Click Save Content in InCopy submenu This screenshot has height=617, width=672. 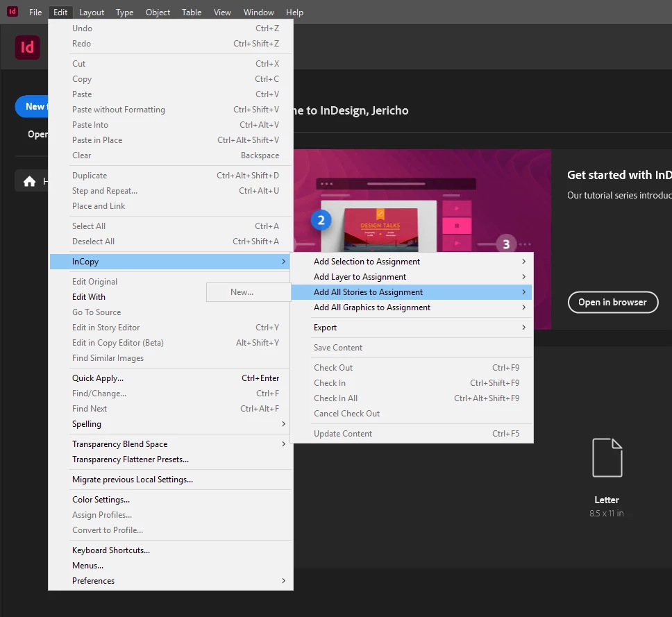[412, 348]
